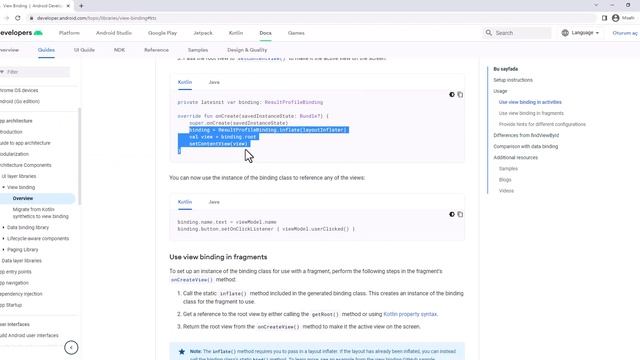Open the Chrome profile avatar
The image size is (640, 360).
coord(616,18)
